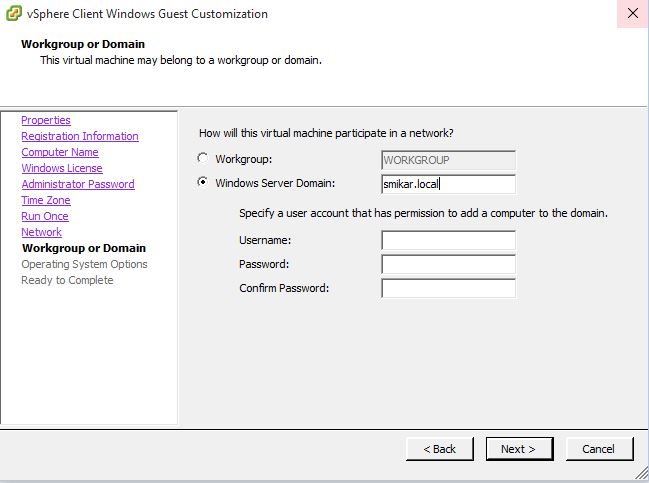649x483 pixels.
Task: Click the bold 'Workgroup or Domain' page heading
Action: [x=83, y=44]
